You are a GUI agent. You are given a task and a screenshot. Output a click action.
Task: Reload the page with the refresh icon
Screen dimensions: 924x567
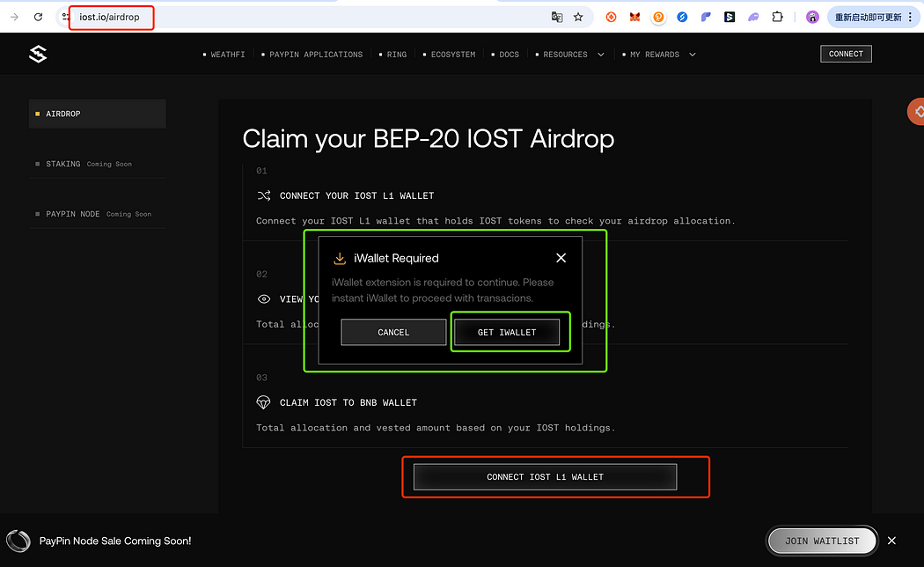pyautogui.click(x=39, y=17)
